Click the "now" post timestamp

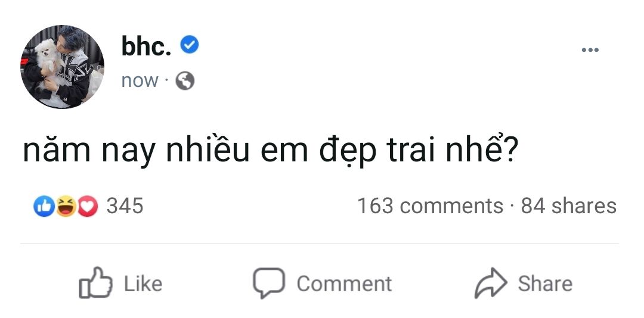pos(140,80)
